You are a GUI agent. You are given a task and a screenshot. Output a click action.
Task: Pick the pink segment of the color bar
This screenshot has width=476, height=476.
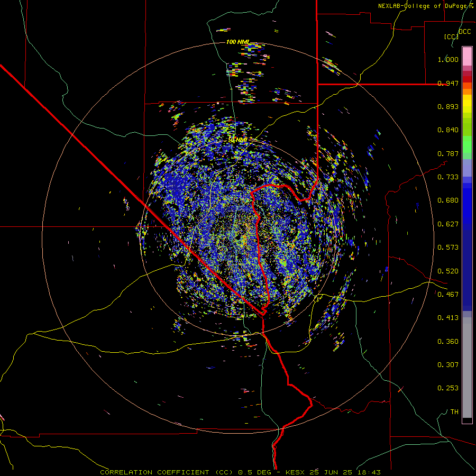click(467, 57)
